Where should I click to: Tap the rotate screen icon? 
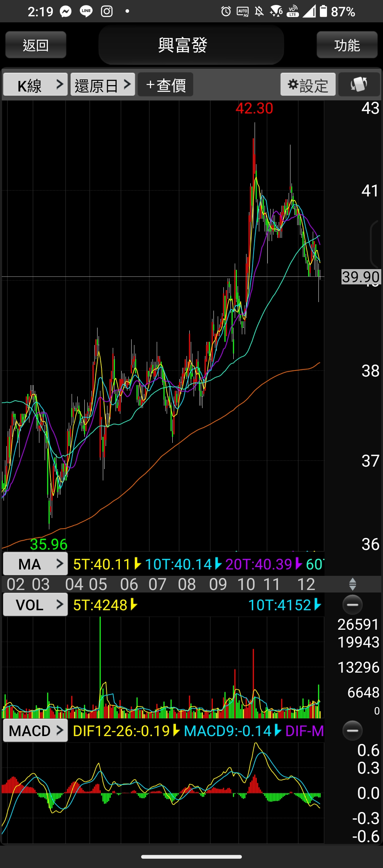click(x=359, y=85)
